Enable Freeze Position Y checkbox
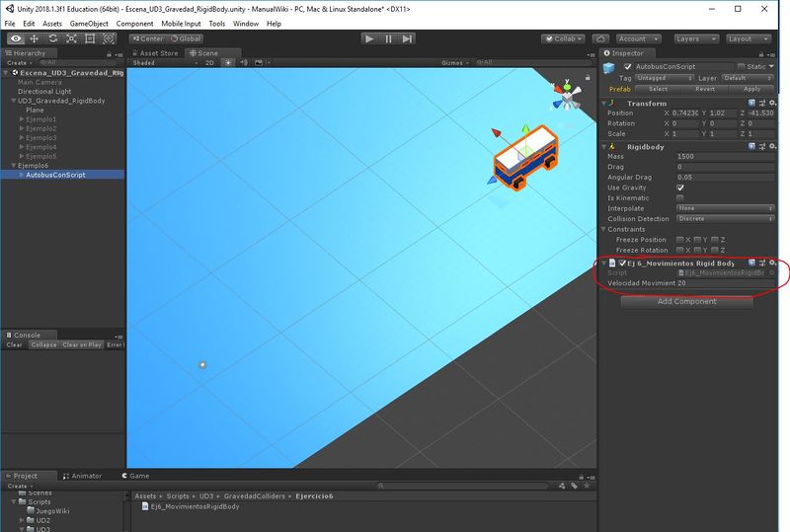This screenshot has height=532, width=790. click(697, 239)
